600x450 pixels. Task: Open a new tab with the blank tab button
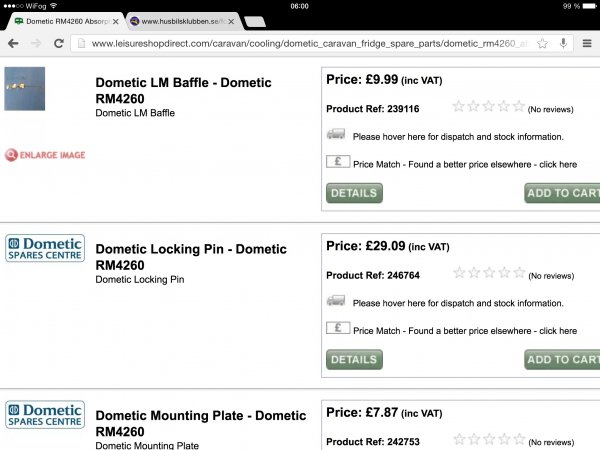(x=254, y=21)
